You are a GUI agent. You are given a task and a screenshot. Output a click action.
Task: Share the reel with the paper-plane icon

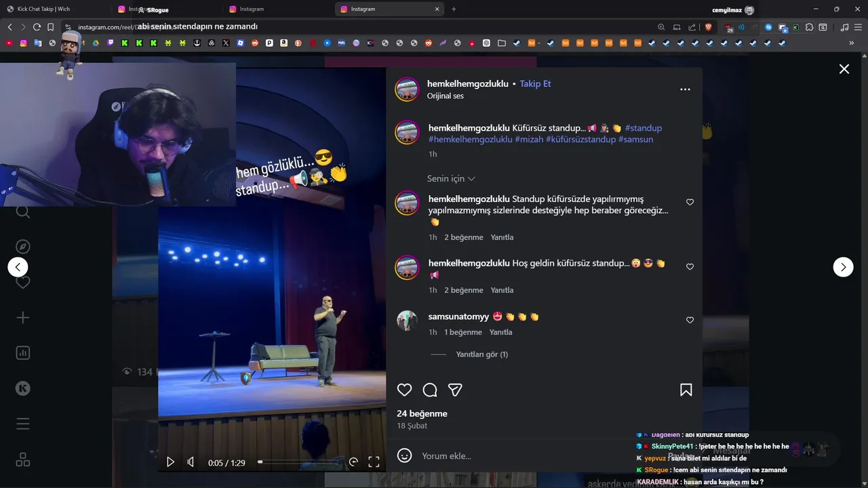click(455, 390)
